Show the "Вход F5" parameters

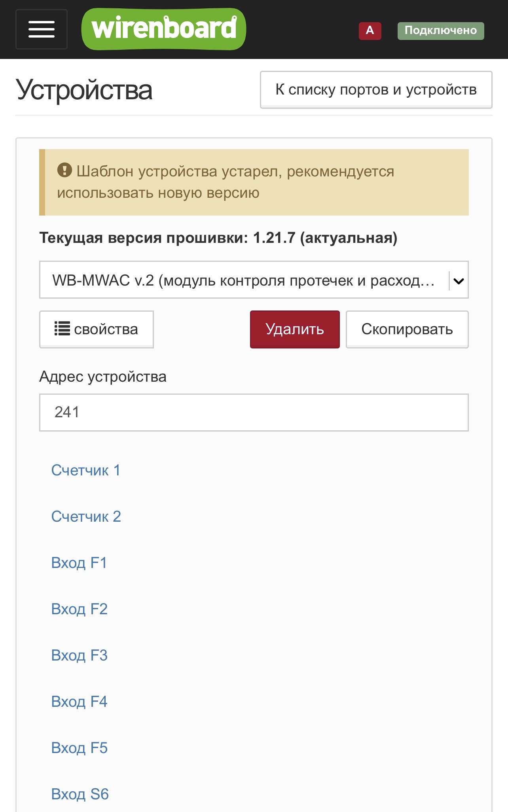click(x=80, y=748)
